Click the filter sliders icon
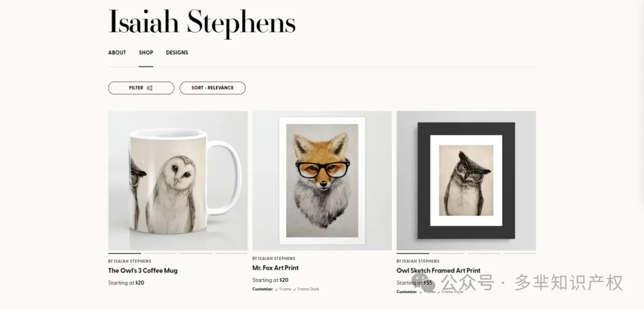This screenshot has width=644, height=309. 150,88
